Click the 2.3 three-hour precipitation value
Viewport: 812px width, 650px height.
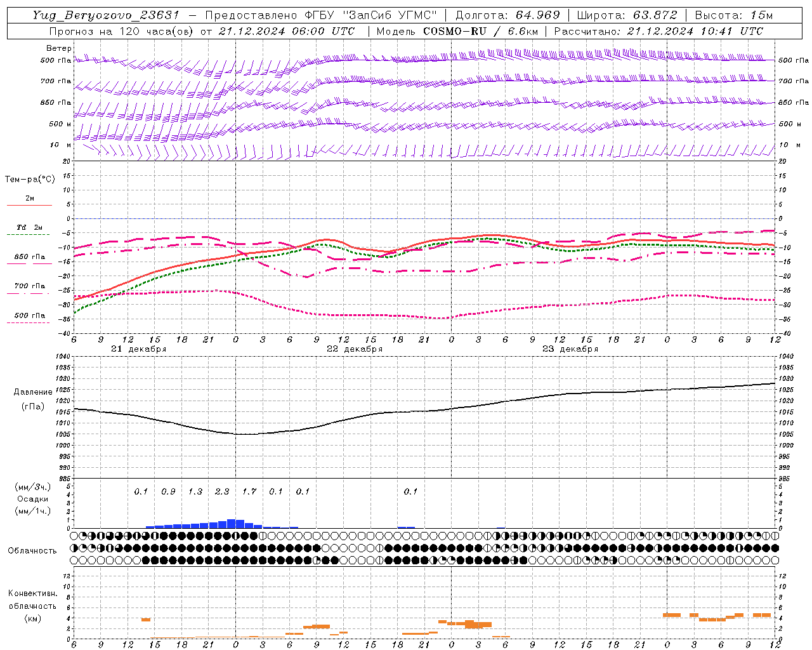click(222, 491)
